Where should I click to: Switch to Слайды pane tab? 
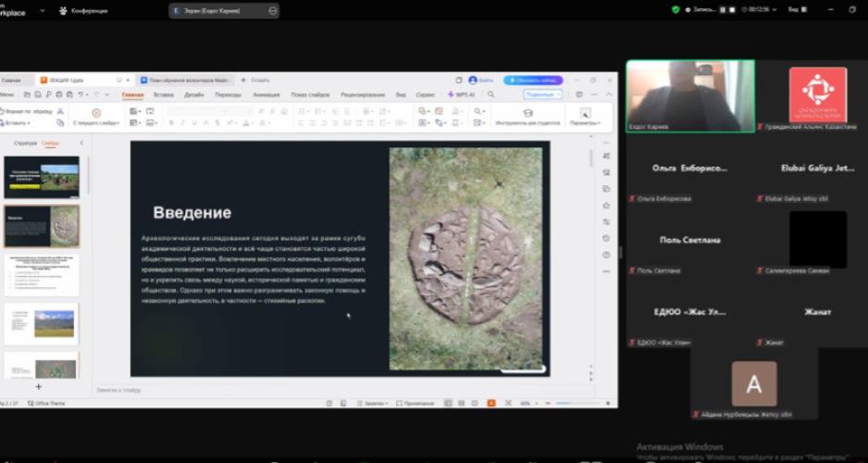point(50,144)
